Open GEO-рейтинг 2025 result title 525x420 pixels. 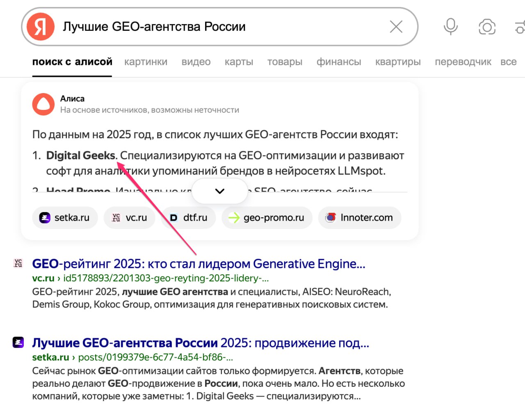(x=199, y=264)
